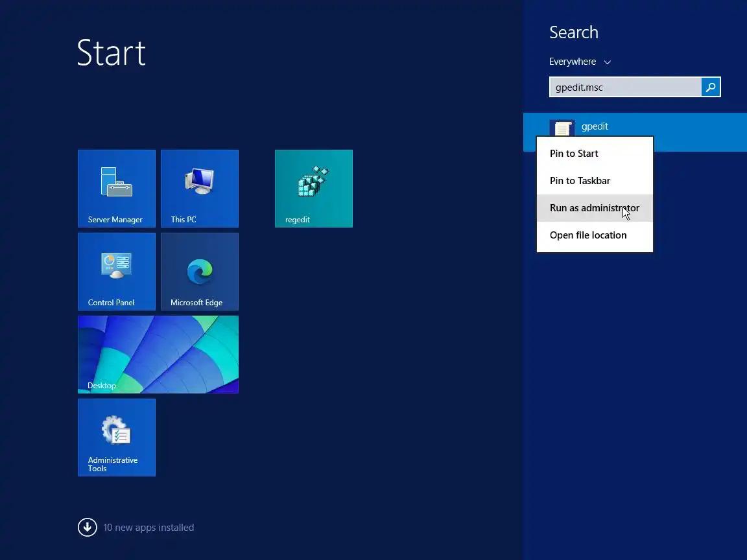
Task: Launch the regedit tile
Action: click(x=314, y=189)
